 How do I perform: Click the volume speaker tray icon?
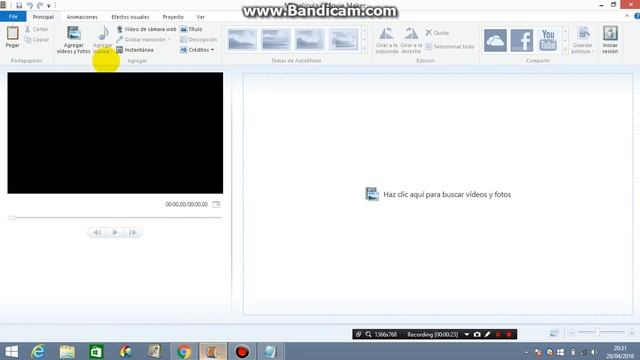594,352
